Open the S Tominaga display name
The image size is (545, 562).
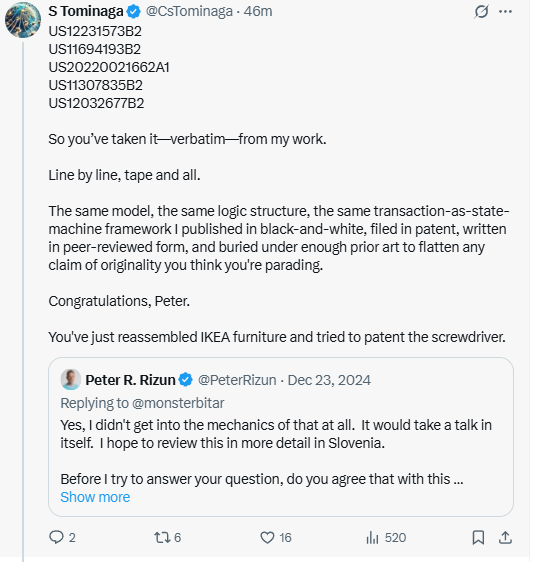click(x=86, y=11)
